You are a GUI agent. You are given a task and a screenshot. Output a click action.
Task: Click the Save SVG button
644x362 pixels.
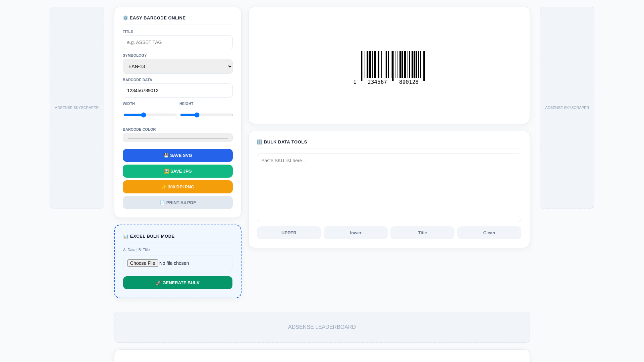[177, 156]
